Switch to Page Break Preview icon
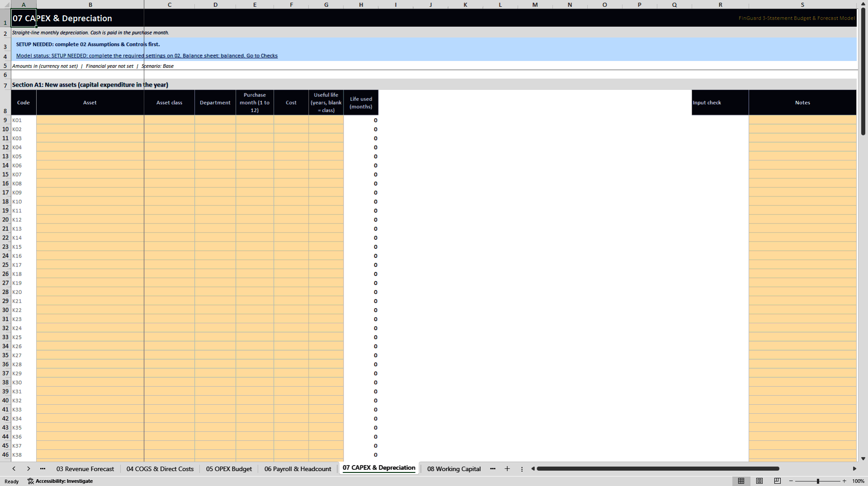Screen dimensions: 868x486 point(778,481)
